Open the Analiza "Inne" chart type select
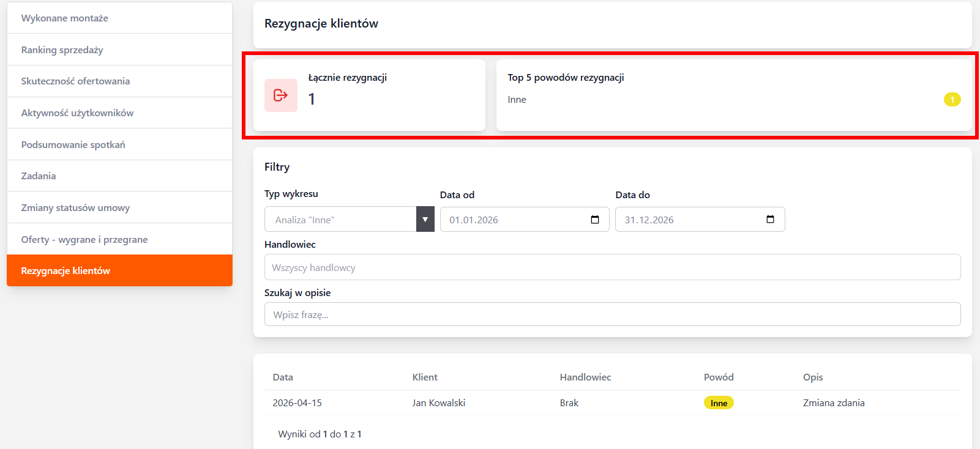Image resolution: width=980 pixels, height=449 pixels. coord(340,220)
